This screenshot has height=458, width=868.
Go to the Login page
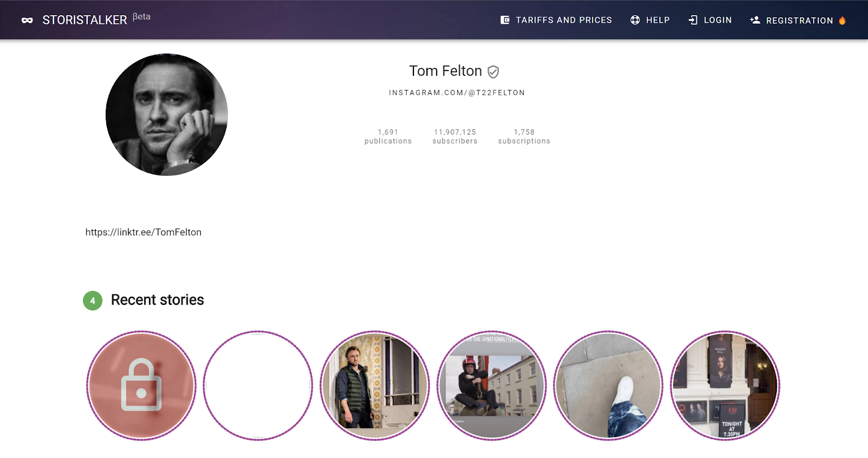coord(710,20)
